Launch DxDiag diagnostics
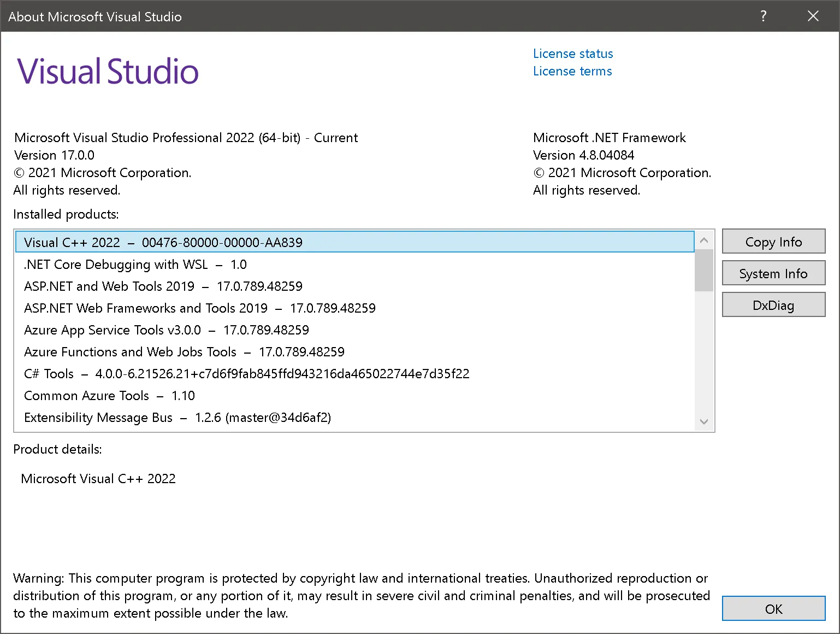This screenshot has height=634, width=840. 773,305
